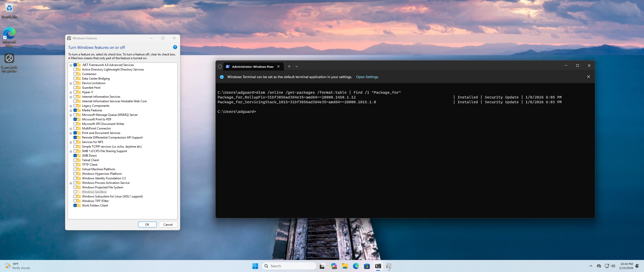The height and width of the screenshot is (272, 644).
Task: Open the Task View taskbar icon
Action: (322, 266)
